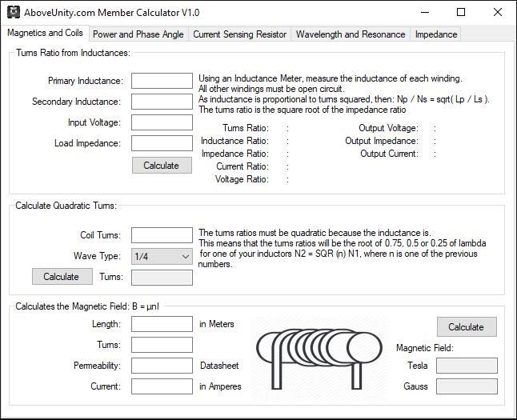The height and width of the screenshot is (420, 517).
Task: Click the Output Impedance label
Action: tap(382, 141)
